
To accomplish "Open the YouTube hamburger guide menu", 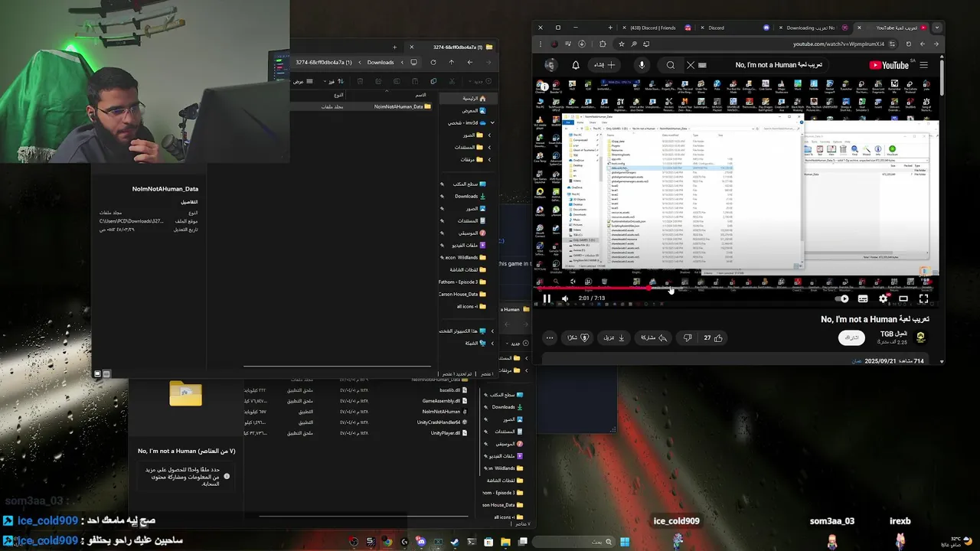I will click(924, 65).
